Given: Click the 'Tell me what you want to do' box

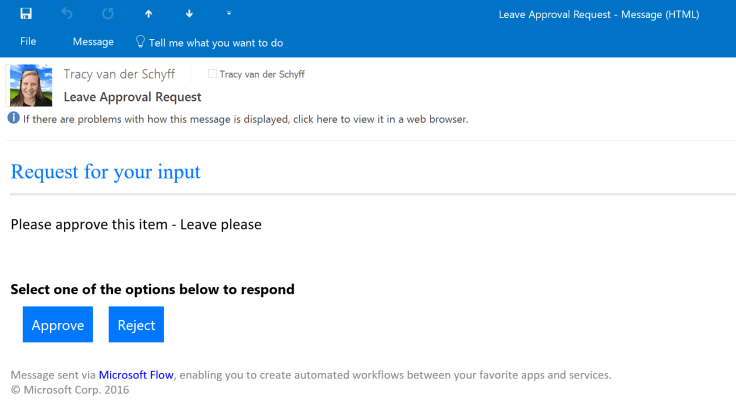Looking at the screenshot, I should tap(215, 43).
